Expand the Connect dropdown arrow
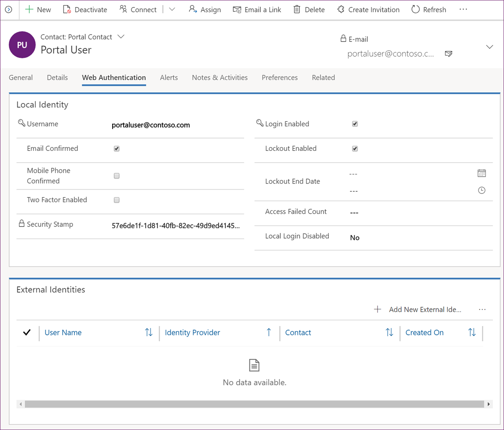504x430 pixels. click(172, 9)
